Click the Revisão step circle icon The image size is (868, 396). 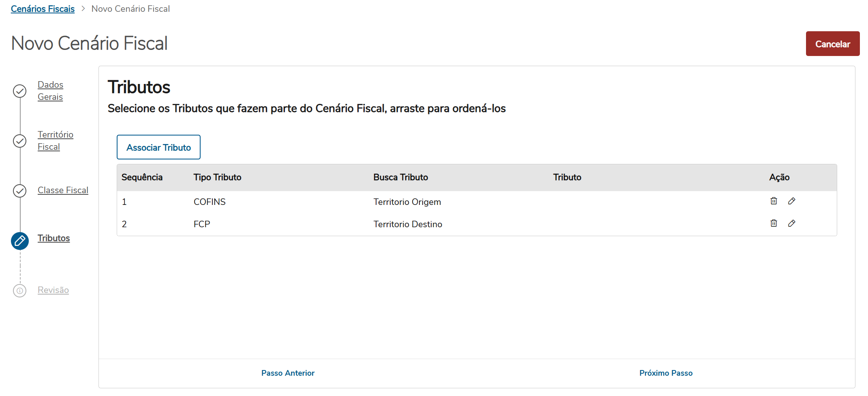20,291
